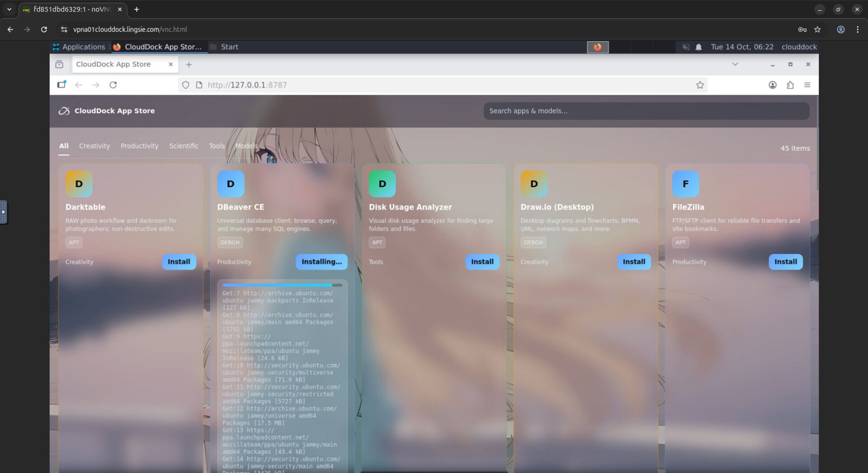The width and height of the screenshot is (868, 473).
Task: Click the Search apps & models field
Action: (646, 111)
